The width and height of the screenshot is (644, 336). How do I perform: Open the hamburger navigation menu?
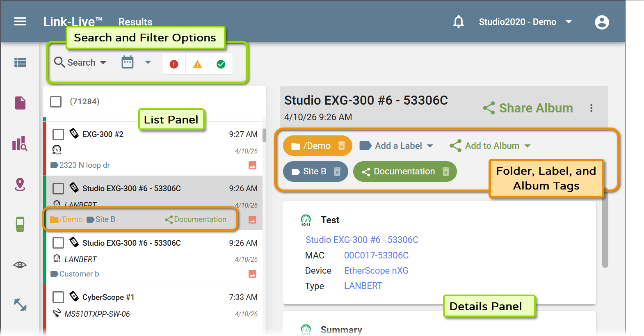(20, 21)
